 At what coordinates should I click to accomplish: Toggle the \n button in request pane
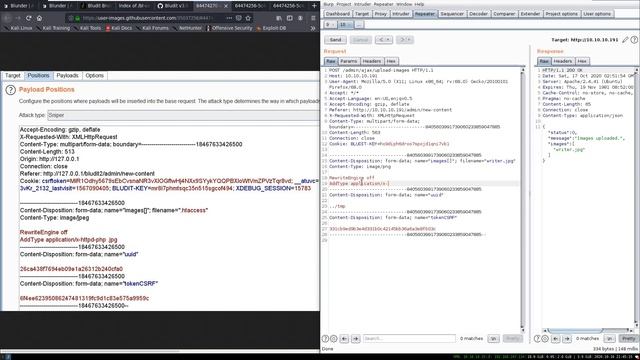click(493, 338)
